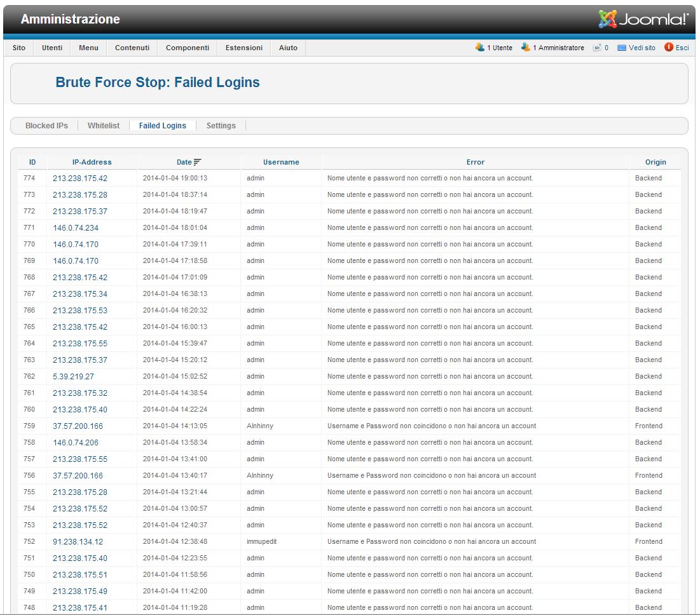The image size is (700, 615).
Task: Open the Contenuti menu
Action: [x=132, y=48]
